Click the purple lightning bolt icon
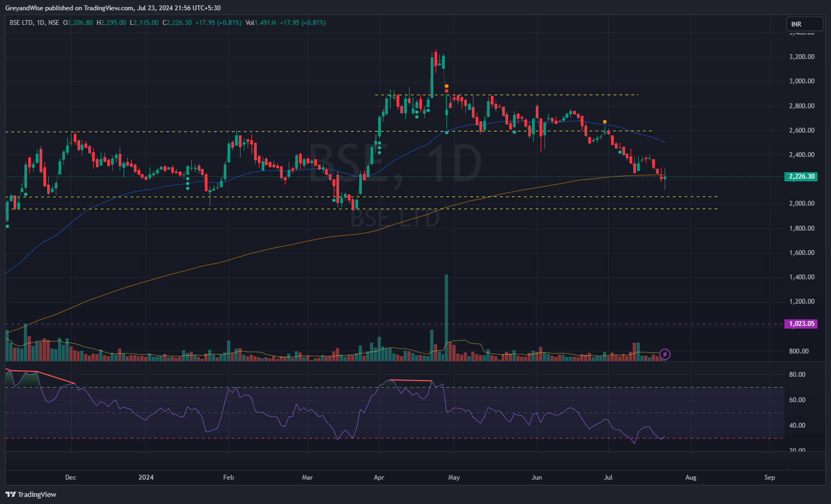The image size is (831, 504). [x=665, y=355]
